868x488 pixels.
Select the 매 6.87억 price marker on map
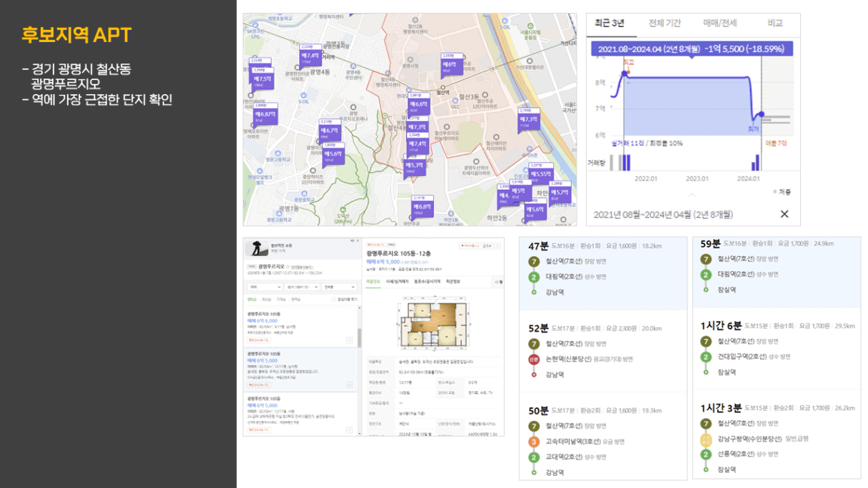pyautogui.click(x=266, y=114)
